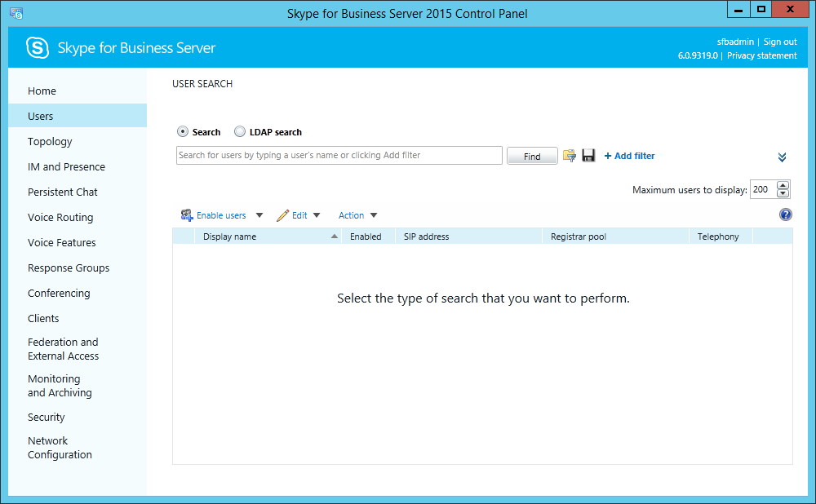This screenshot has height=504, width=816.
Task: Open Persistent Chat section
Action: click(x=63, y=192)
